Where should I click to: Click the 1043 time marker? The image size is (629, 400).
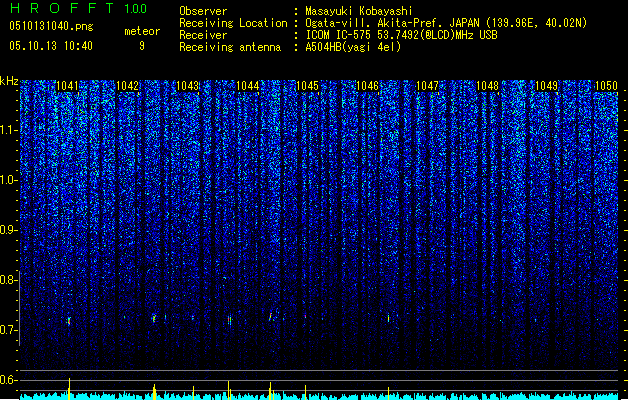pyautogui.click(x=187, y=86)
